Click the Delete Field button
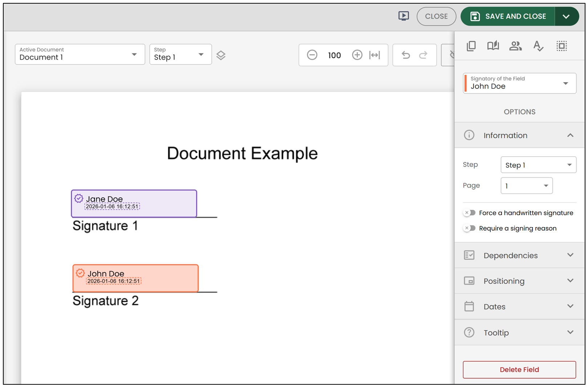 click(x=519, y=369)
